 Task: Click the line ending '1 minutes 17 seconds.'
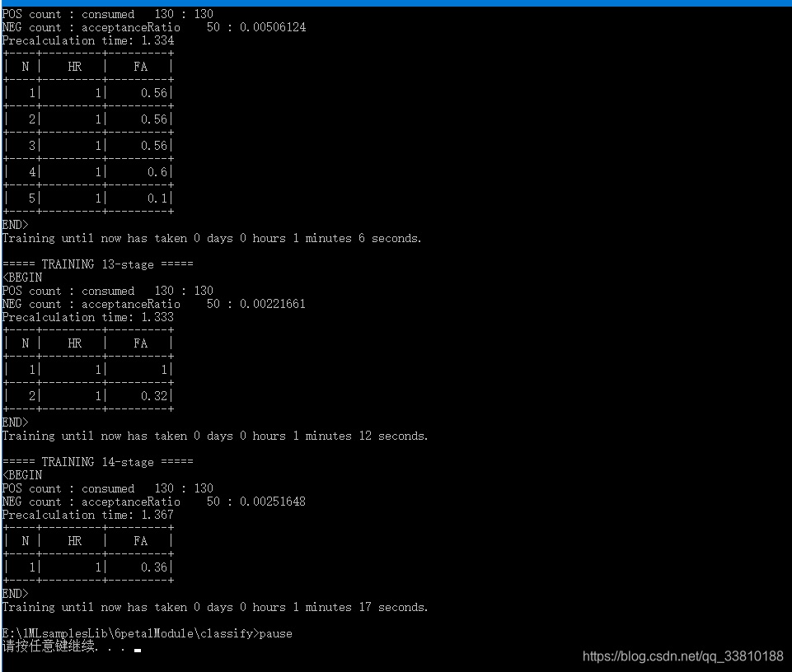point(215,608)
